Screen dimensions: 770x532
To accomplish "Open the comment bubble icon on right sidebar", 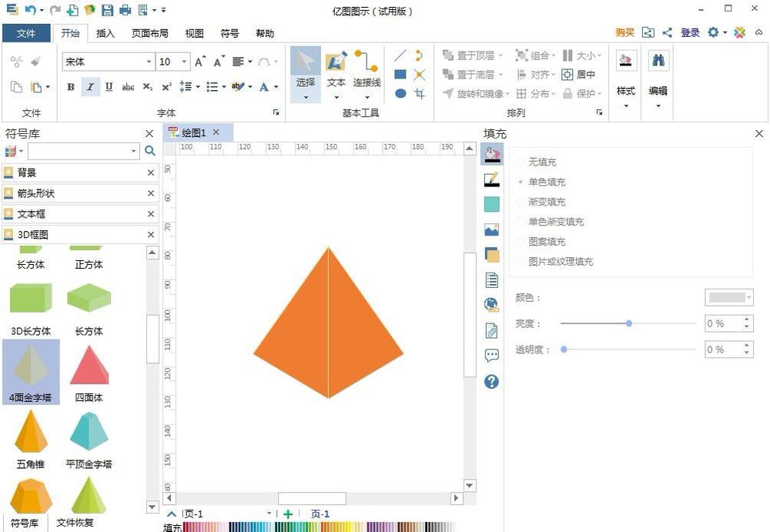I will [x=491, y=354].
